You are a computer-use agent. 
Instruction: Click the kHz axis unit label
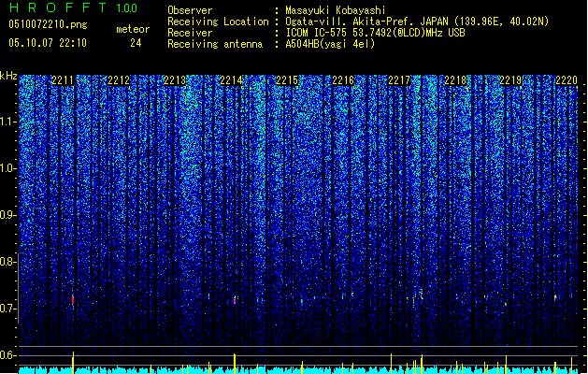8,76
